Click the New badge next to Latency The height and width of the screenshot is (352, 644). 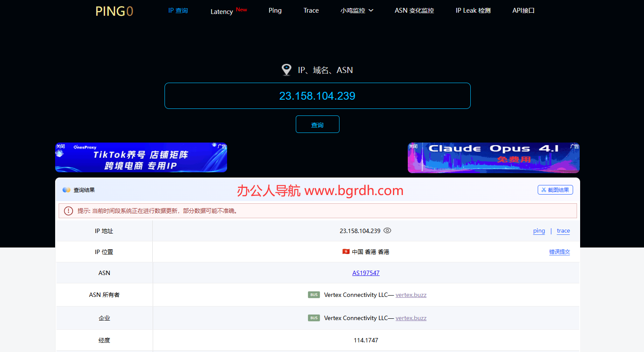[x=241, y=8]
